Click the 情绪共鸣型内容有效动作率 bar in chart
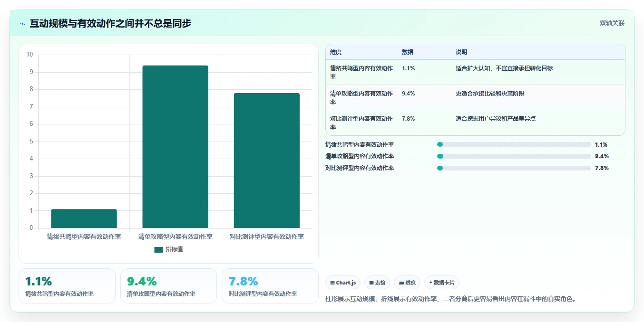 click(x=84, y=218)
